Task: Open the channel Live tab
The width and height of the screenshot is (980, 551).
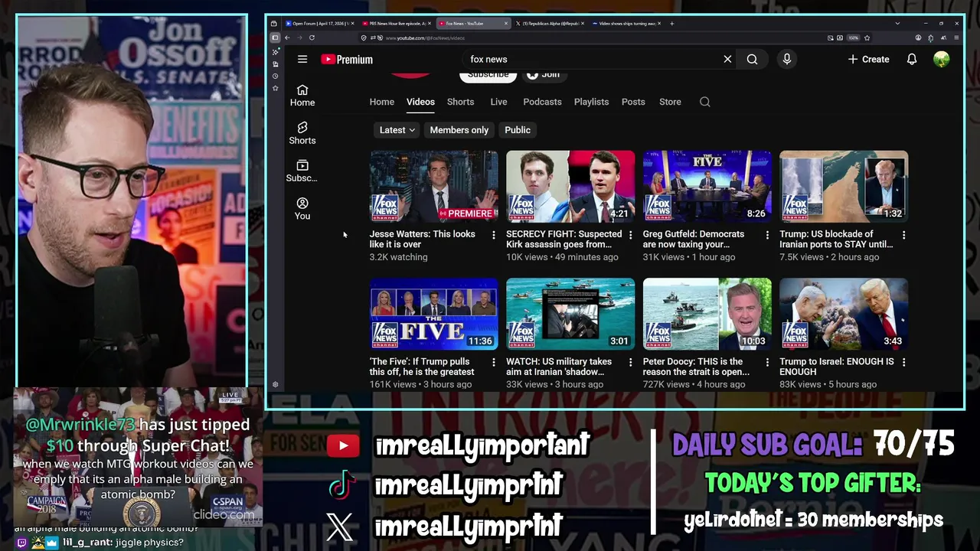Action: (498, 102)
